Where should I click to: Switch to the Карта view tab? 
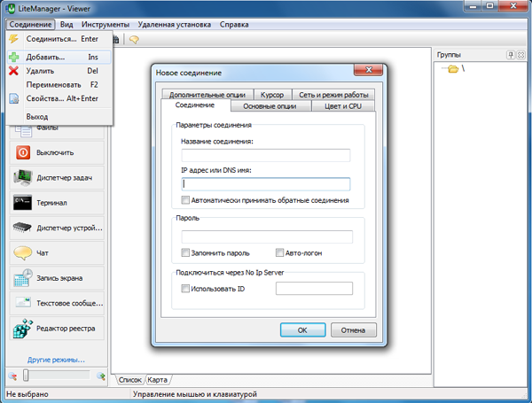point(158,380)
